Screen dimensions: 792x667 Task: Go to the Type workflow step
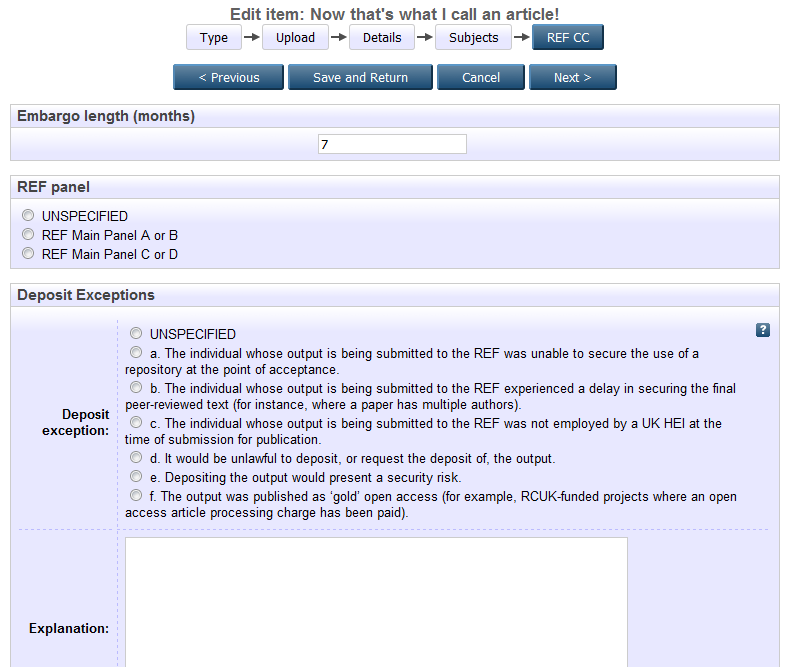click(214, 38)
